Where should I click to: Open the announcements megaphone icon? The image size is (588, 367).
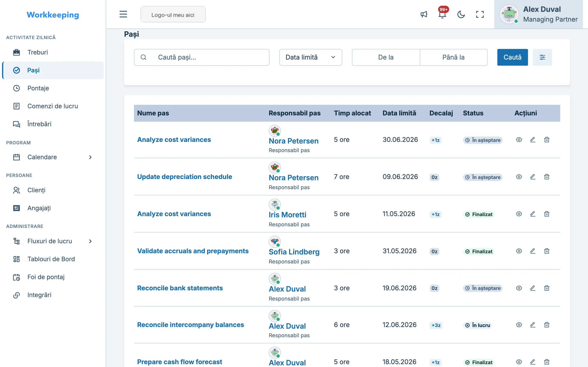(x=424, y=14)
